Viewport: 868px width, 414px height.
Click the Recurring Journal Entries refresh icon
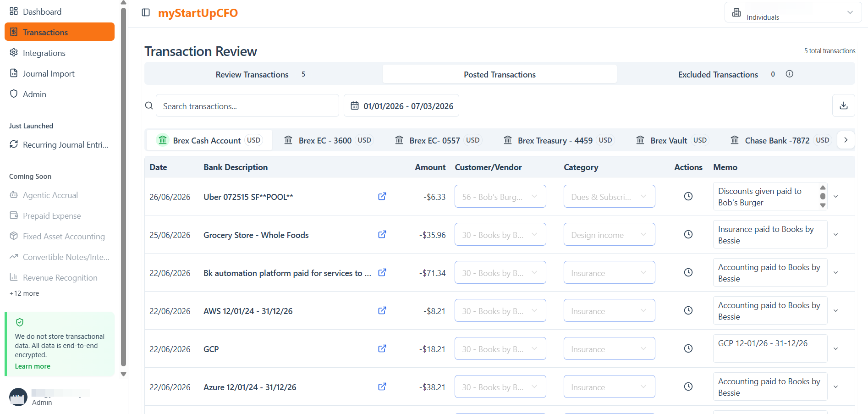coord(14,144)
